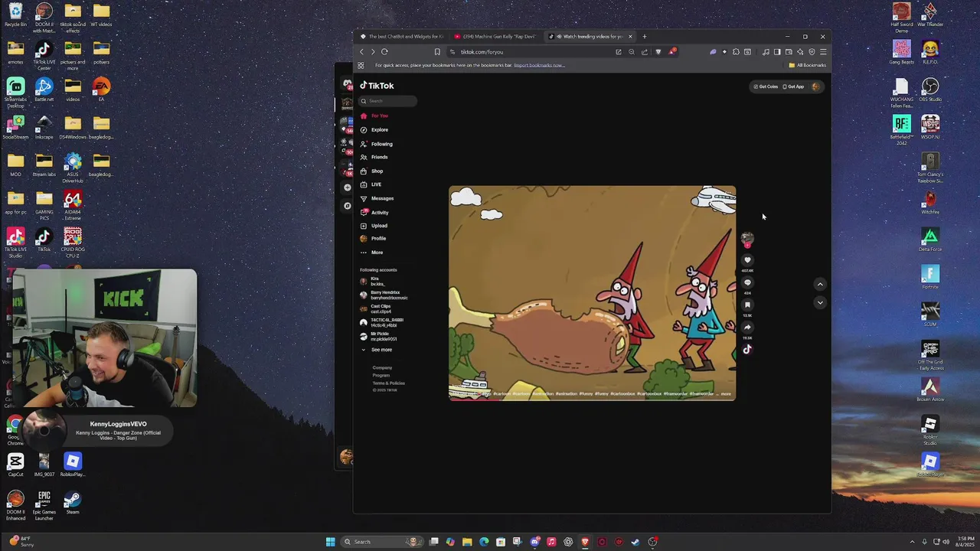The image size is (980, 551).
Task: Open a new browser tab
Action: (x=645, y=37)
